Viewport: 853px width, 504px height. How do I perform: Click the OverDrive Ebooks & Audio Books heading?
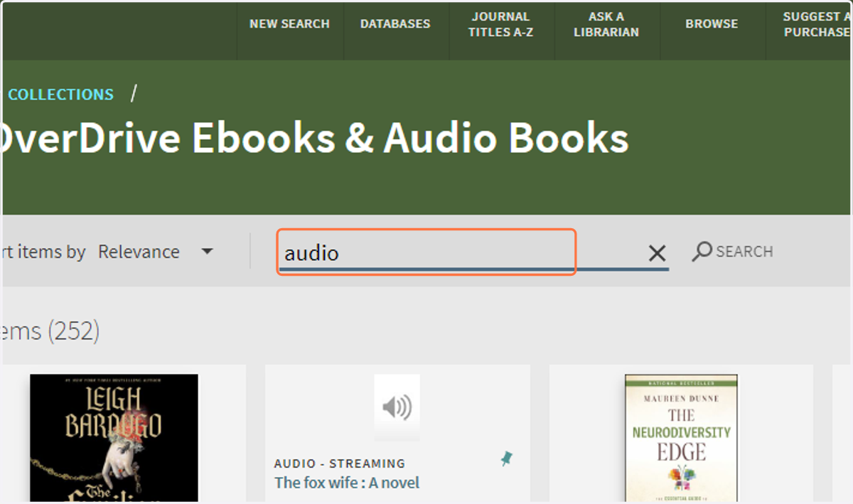pos(314,139)
